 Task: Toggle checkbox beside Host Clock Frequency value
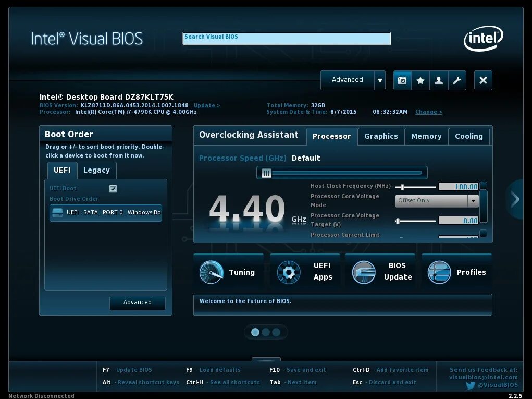[484, 185]
